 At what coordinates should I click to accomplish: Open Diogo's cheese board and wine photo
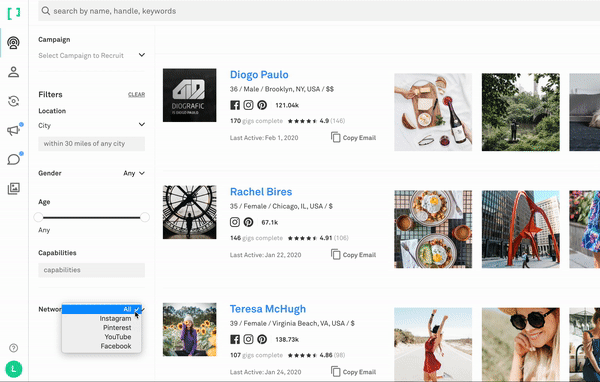[433, 112]
